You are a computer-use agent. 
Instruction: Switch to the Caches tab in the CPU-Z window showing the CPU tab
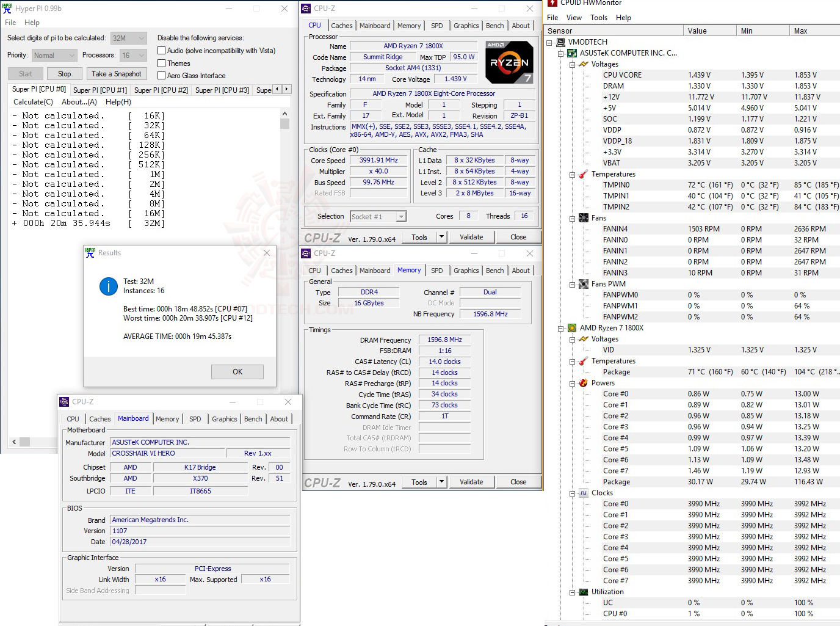pos(342,26)
